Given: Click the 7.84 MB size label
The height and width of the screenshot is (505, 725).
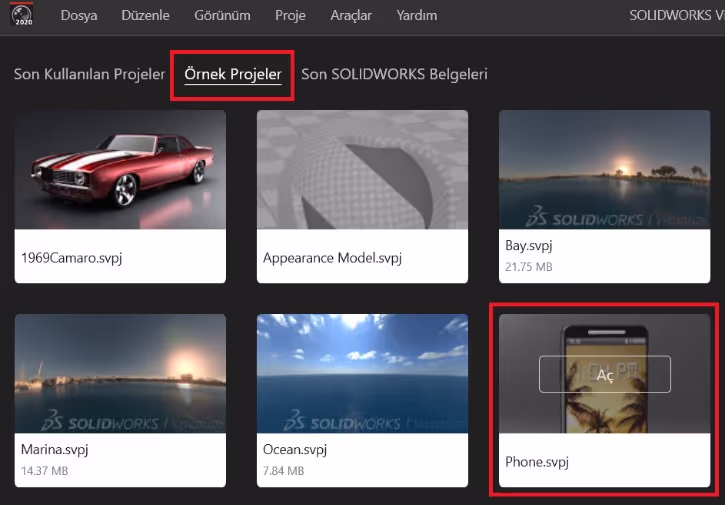Looking at the screenshot, I should tap(283, 471).
